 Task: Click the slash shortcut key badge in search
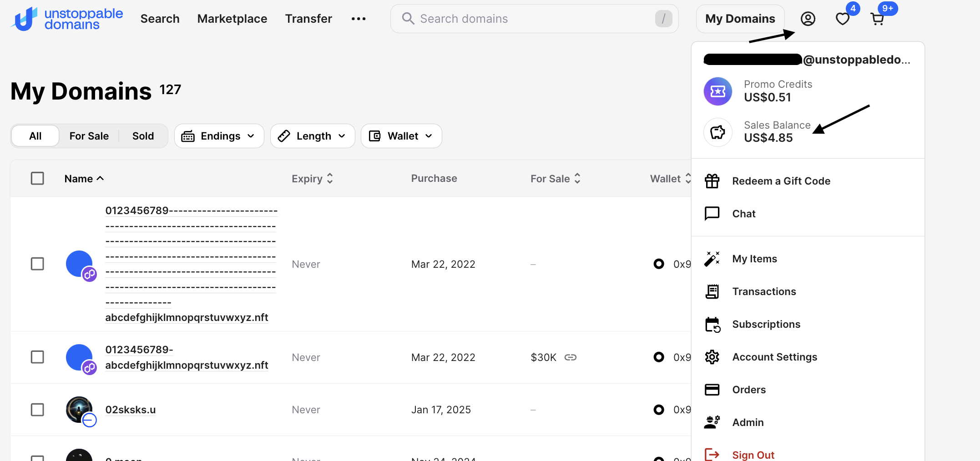pos(663,19)
